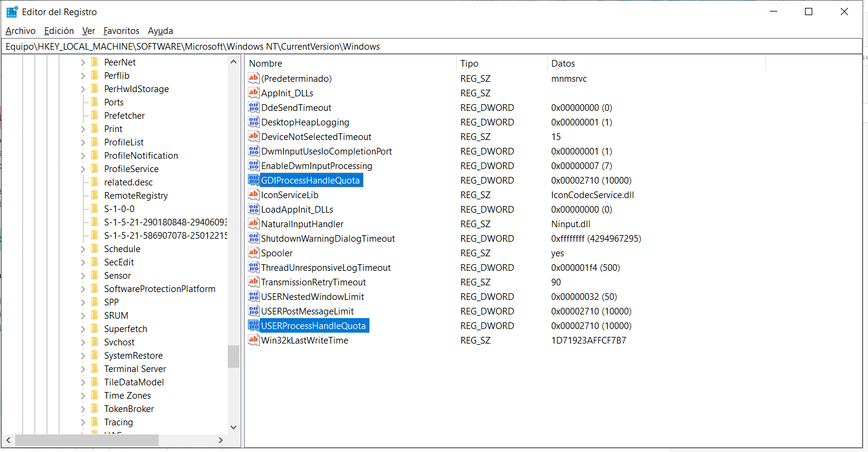The image size is (868, 452).
Task: Select the Prefetcher key
Action: pos(125,115)
